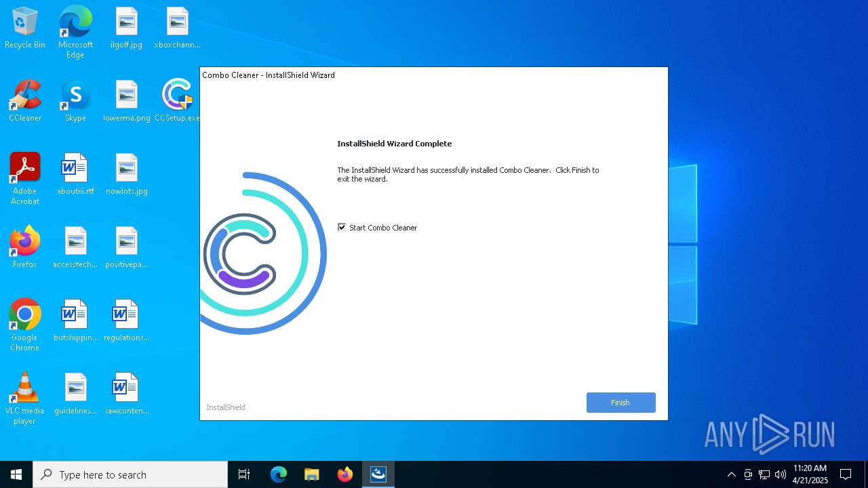Open the Windows Start menu
This screenshot has width=868, height=488.
16,474
